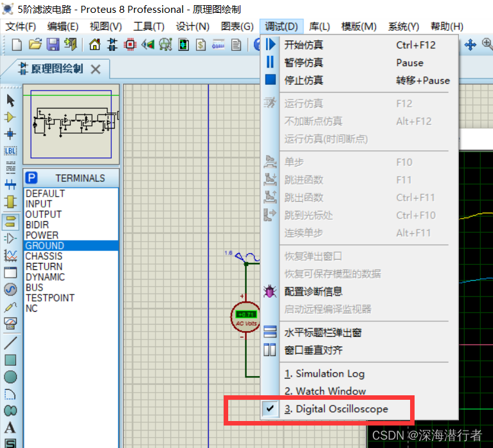Click the schematic overview thumbnail
This screenshot has height=448, width=493.
71,124
